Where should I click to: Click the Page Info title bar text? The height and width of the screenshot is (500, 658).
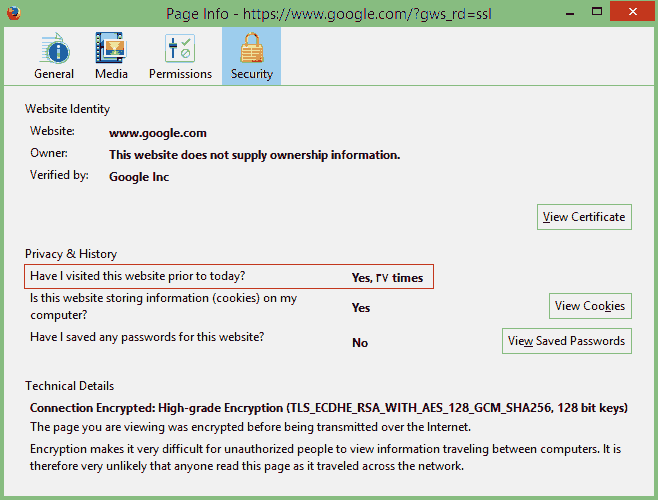[329, 12]
